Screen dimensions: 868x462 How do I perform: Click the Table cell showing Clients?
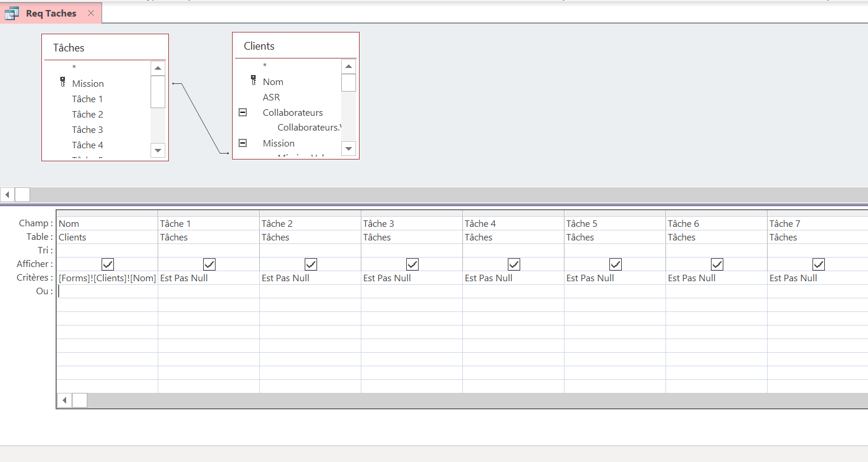click(x=107, y=237)
